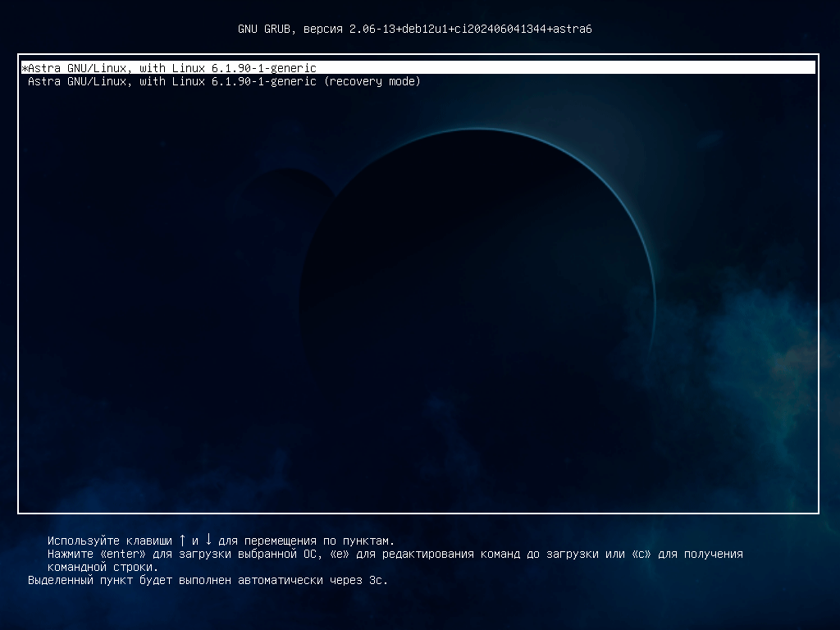Click the «enter» key hint
Screen dimensions: 840x630
(125, 554)
